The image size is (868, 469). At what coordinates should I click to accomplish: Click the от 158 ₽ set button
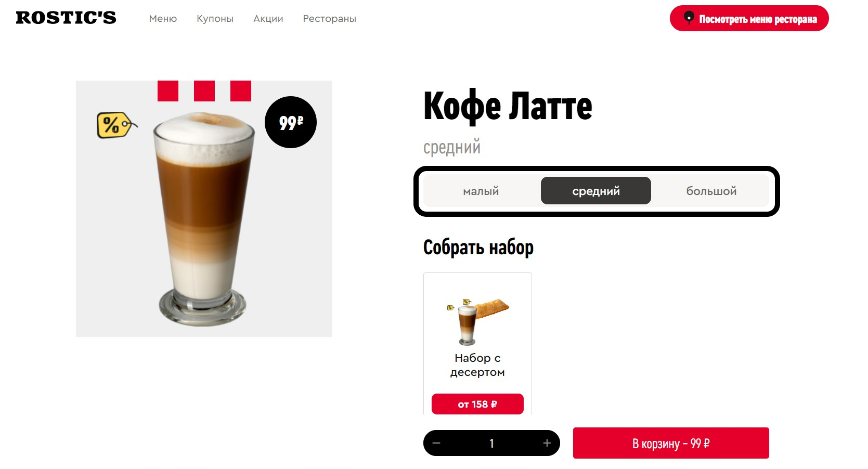click(477, 404)
